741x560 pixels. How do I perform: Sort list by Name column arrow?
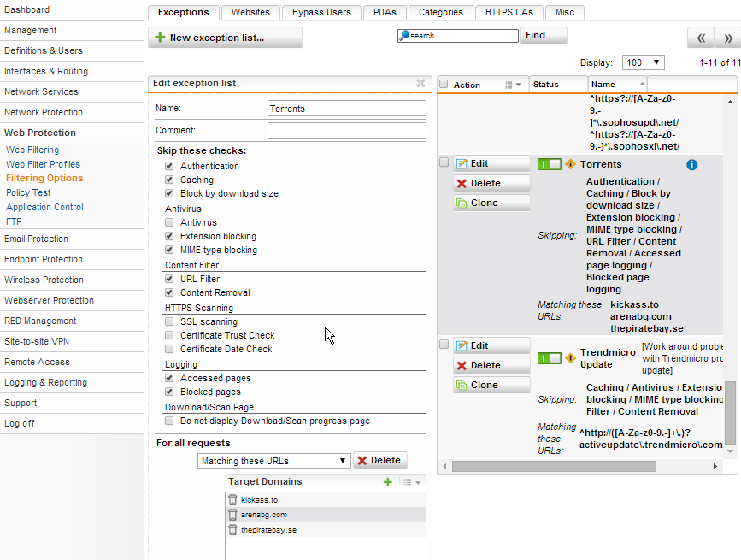642,84
